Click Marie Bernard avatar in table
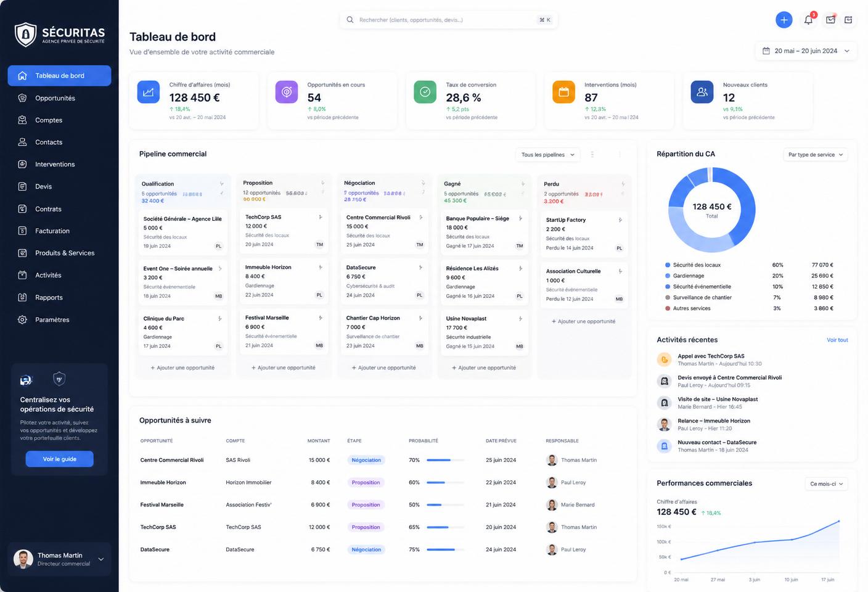Screen dimensions: 868x592 coord(552,504)
